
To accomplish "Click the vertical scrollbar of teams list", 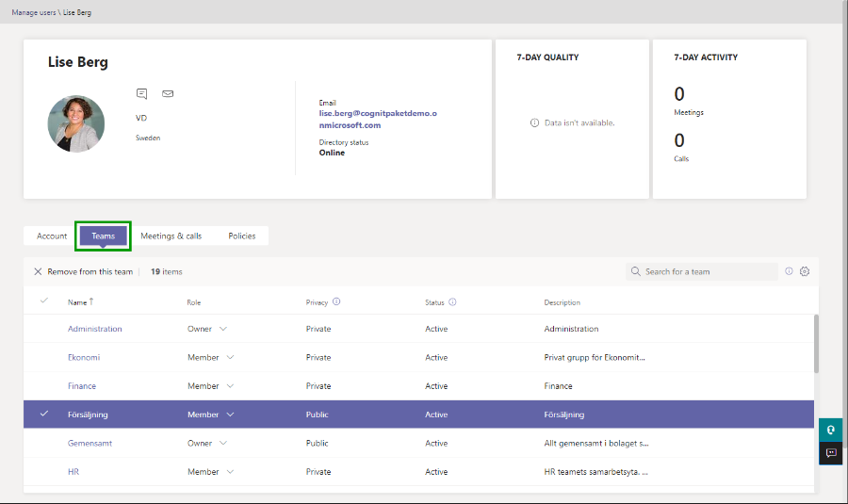I will pyautogui.click(x=815, y=344).
